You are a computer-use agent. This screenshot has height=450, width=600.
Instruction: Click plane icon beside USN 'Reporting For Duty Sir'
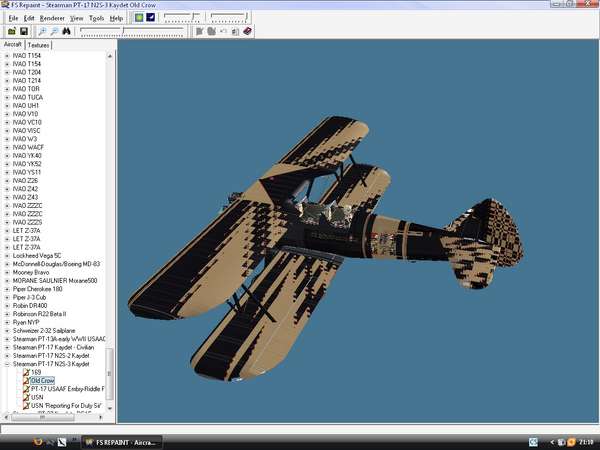pos(26,405)
